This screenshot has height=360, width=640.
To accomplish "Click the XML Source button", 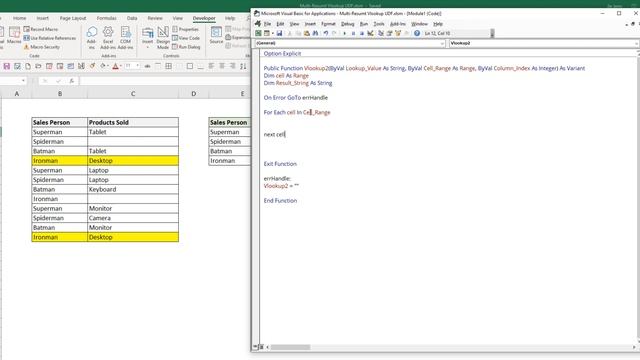I will [x=216, y=35].
